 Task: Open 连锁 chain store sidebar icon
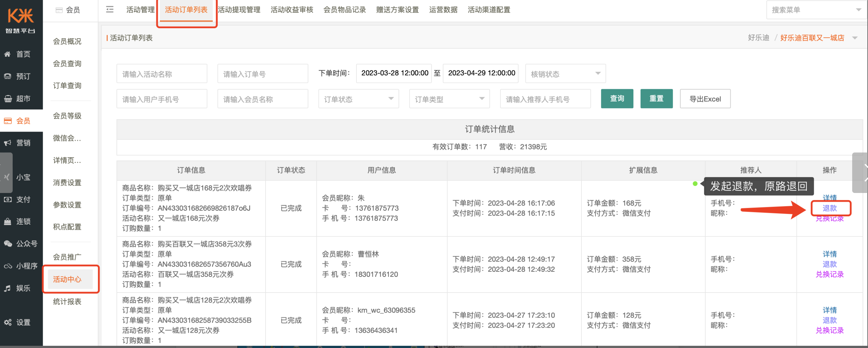7,221
